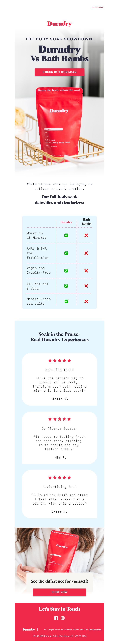Click the Shop Now button

59,592
